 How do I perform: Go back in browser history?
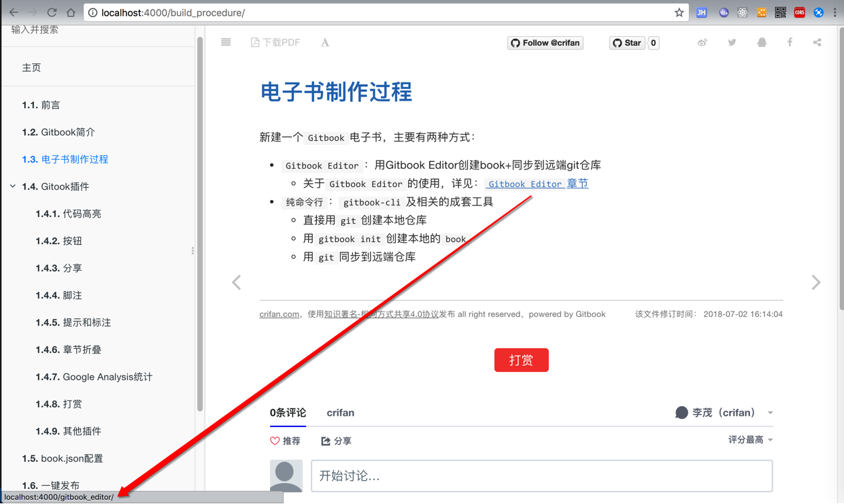(x=14, y=12)
